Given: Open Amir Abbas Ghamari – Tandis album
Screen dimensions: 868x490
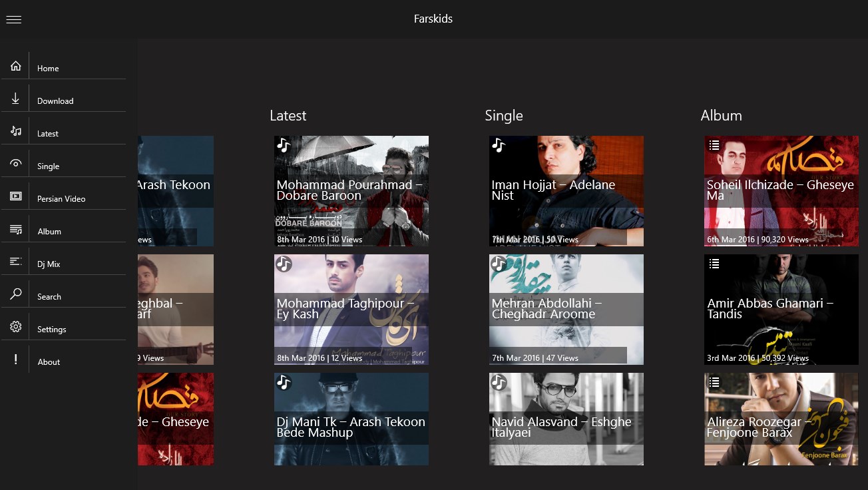Looking at the screenshot, I should pyautogui.click(x=781, y=310).
